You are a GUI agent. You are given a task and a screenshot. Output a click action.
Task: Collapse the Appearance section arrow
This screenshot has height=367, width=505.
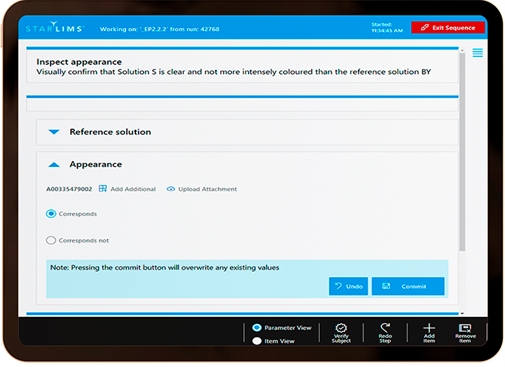tap(54, 165)
